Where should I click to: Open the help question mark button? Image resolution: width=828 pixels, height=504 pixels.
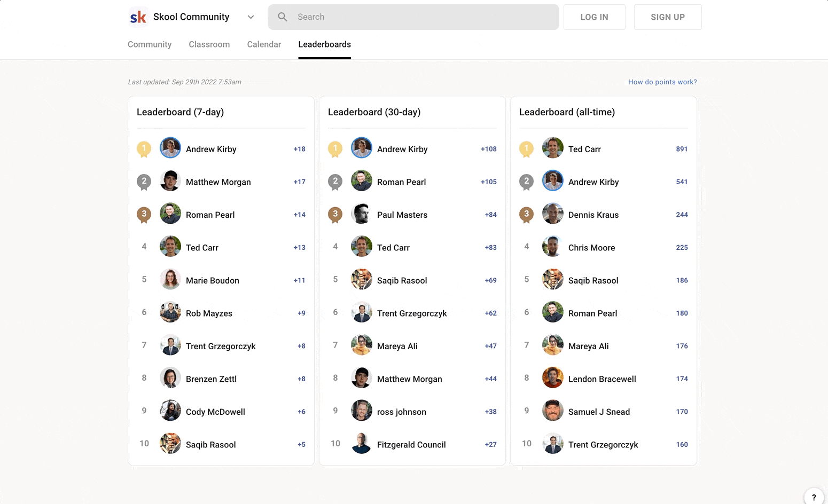pyautogui.click(x=814, y=497)
